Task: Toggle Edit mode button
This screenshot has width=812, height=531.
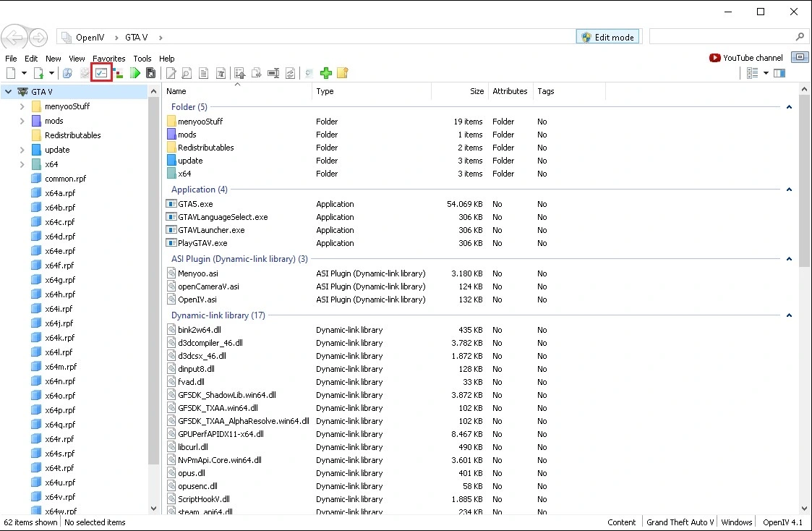Action: tap(608, 37)
